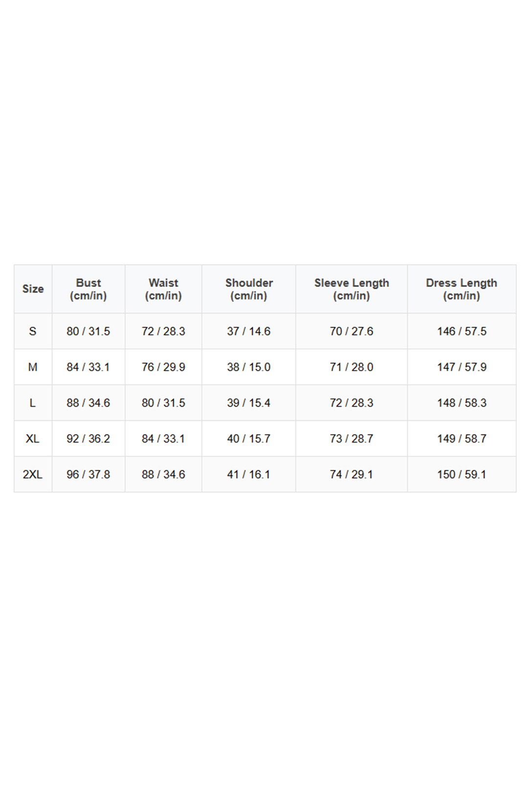Click shoulder value 38 / 15.0
The image size is (532, 798).
249,367
